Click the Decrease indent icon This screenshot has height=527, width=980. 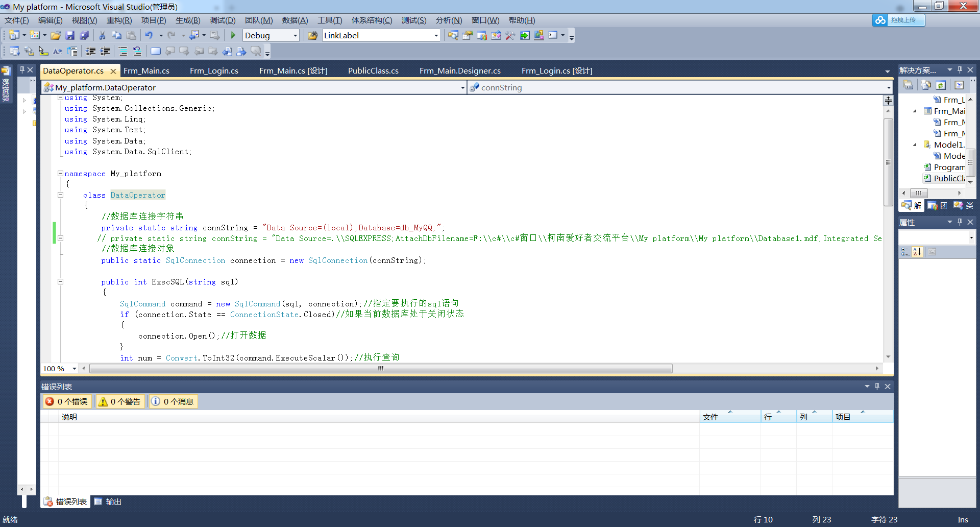pos(91,51)
